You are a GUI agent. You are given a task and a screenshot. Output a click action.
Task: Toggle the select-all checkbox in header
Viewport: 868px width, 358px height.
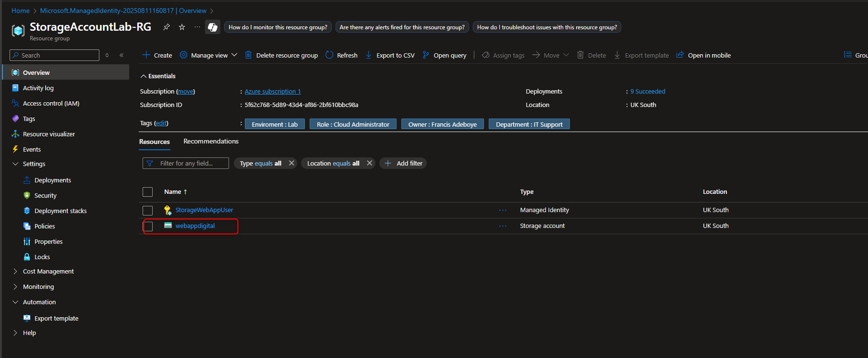click(148, 192)
